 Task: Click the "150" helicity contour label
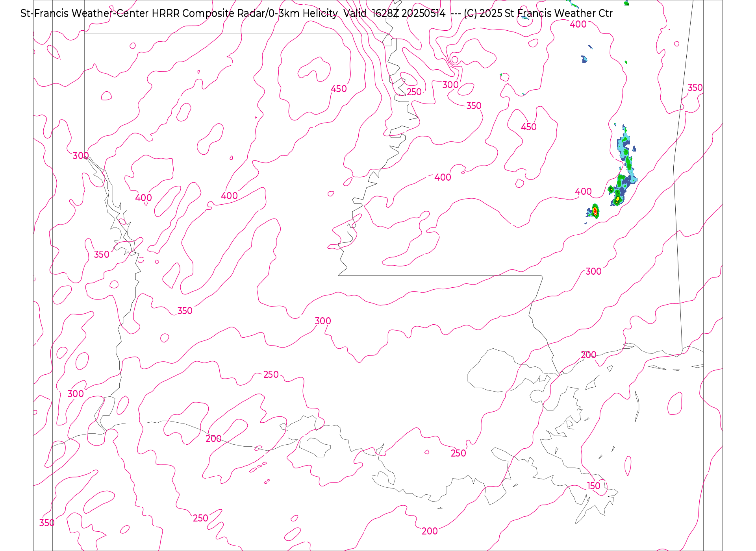(594, 486)
